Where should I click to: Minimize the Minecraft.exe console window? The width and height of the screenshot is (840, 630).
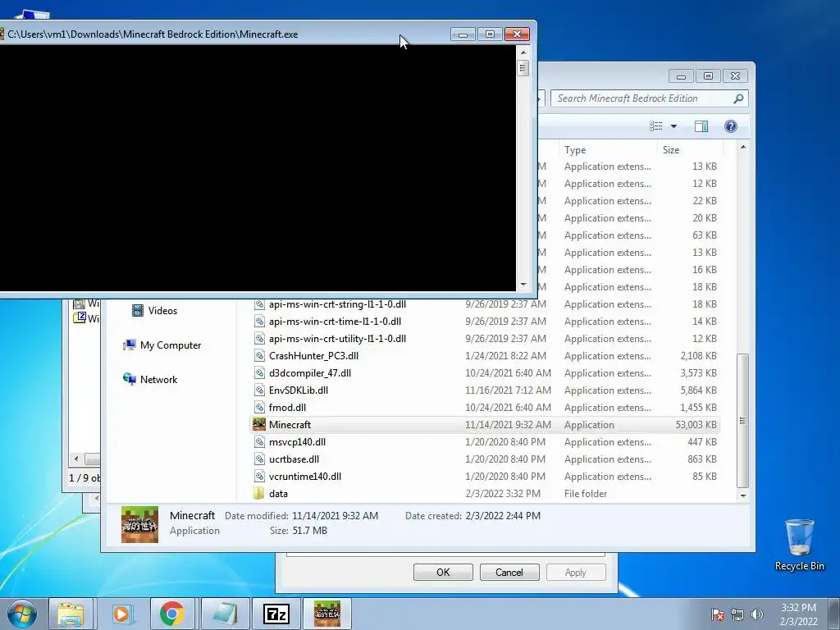click(463, 34)
